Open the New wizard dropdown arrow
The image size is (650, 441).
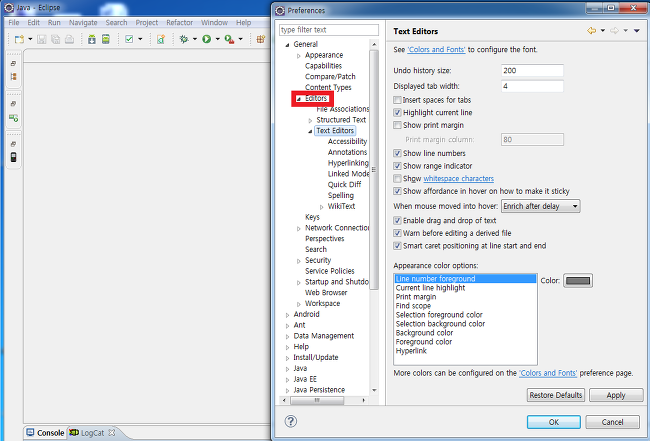30,39
